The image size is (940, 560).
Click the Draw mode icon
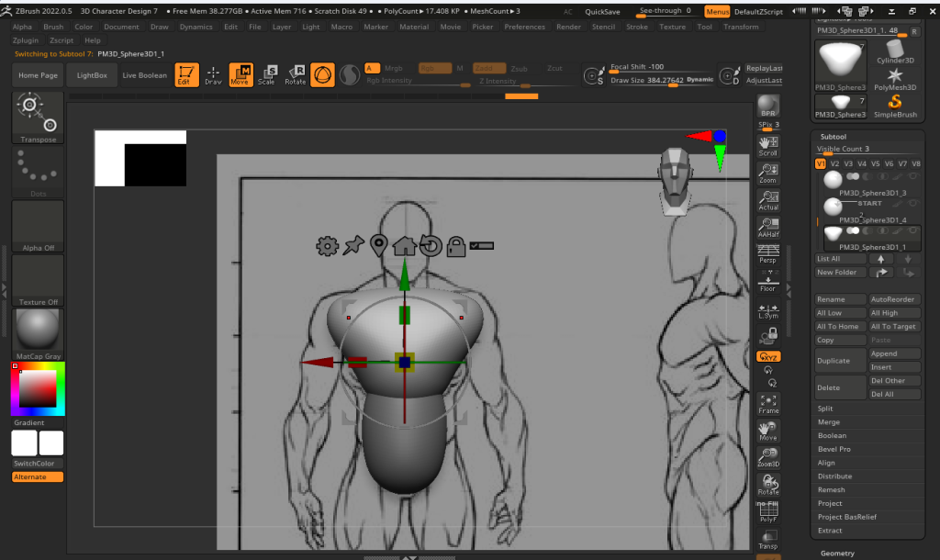coord(213,75)
